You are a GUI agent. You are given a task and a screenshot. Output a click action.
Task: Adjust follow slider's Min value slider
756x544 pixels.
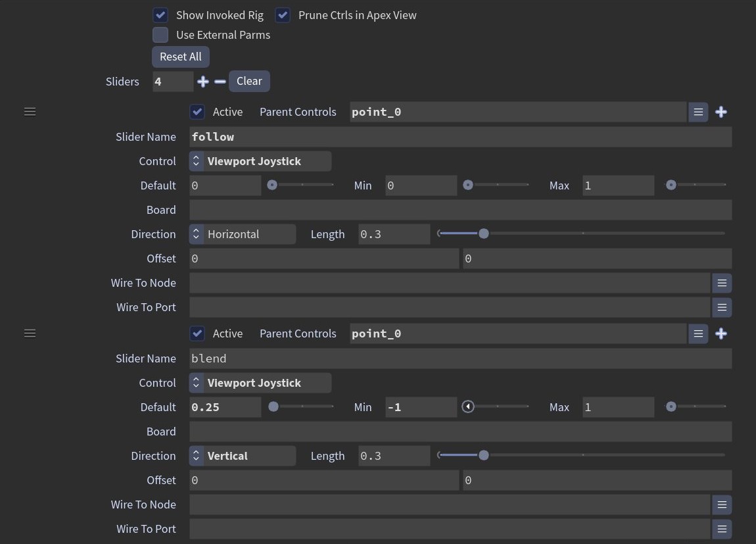click(x=496, y=185)
